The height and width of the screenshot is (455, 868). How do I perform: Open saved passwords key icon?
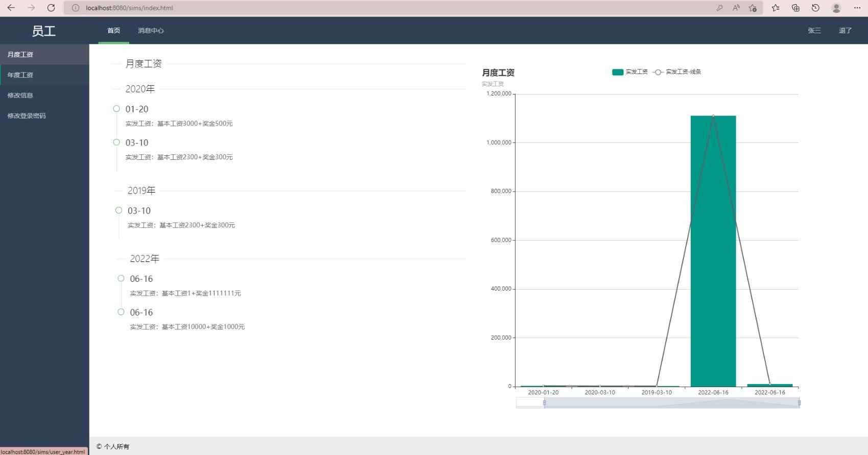[x=719, y=8]
